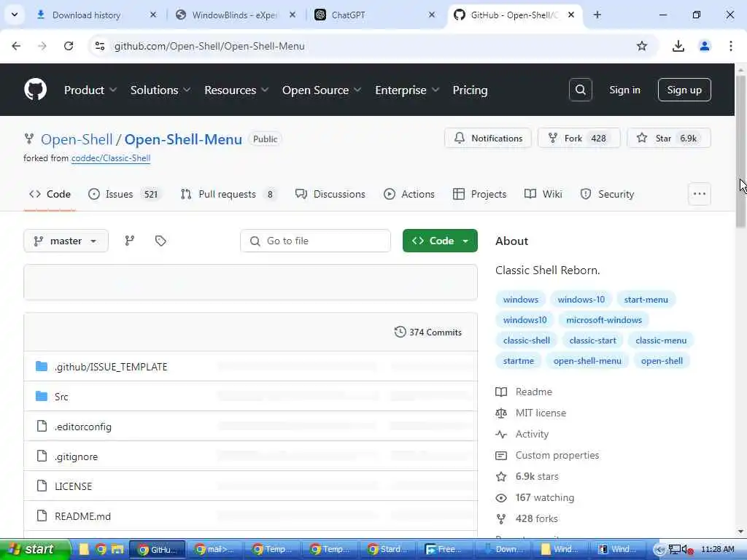Expand the Resources menu
The height and width of the screenshot is (560, 747).
coord(236,90)
